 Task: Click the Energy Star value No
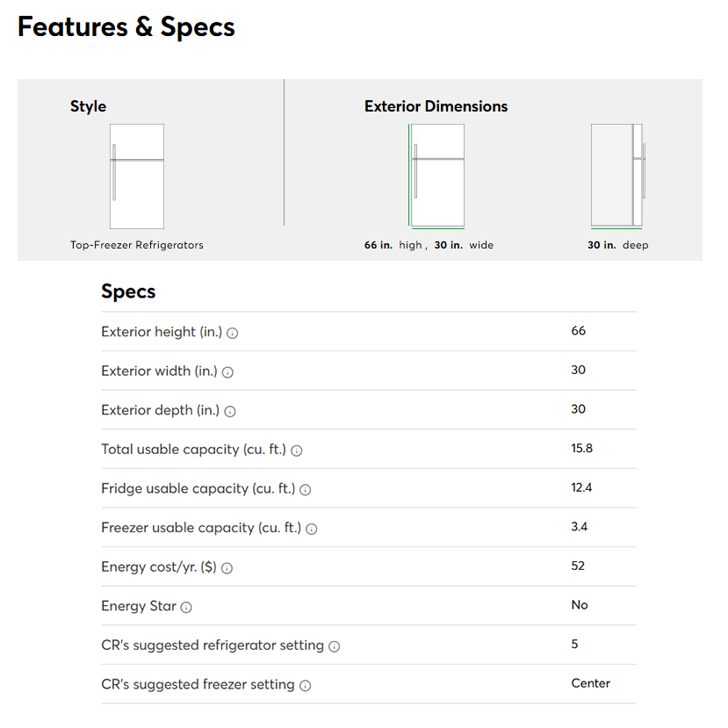coord(580,605)
